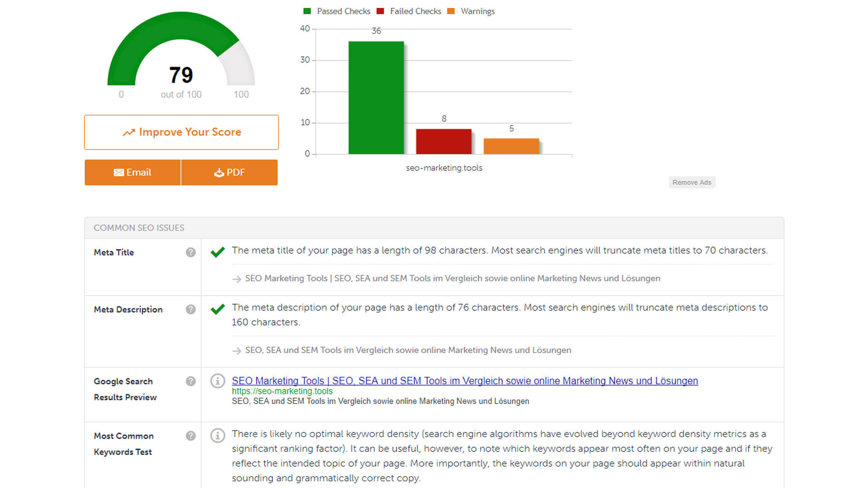The height and width of the screenshot is (488, 868).
Task: Open help for Most Common Keywords Test
Action: coord(191,436)
